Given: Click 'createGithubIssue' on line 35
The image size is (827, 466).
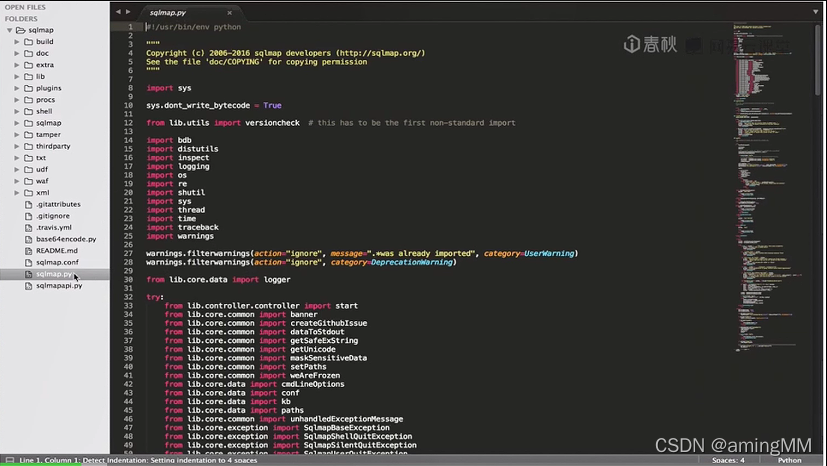Looking at the screenshot, I should point(329,323).
